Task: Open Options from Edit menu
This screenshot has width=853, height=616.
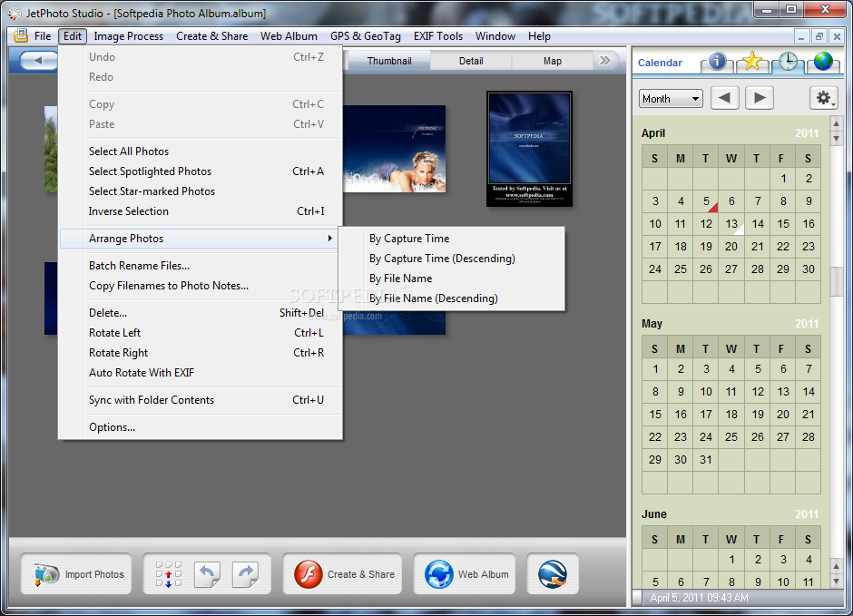Action: tap(201, 427)
